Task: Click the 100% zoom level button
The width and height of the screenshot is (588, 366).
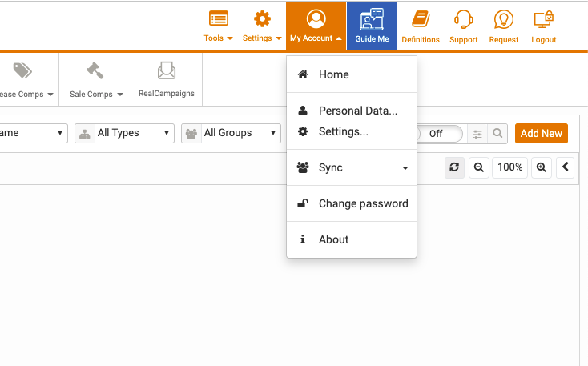Action: [509, 167]
